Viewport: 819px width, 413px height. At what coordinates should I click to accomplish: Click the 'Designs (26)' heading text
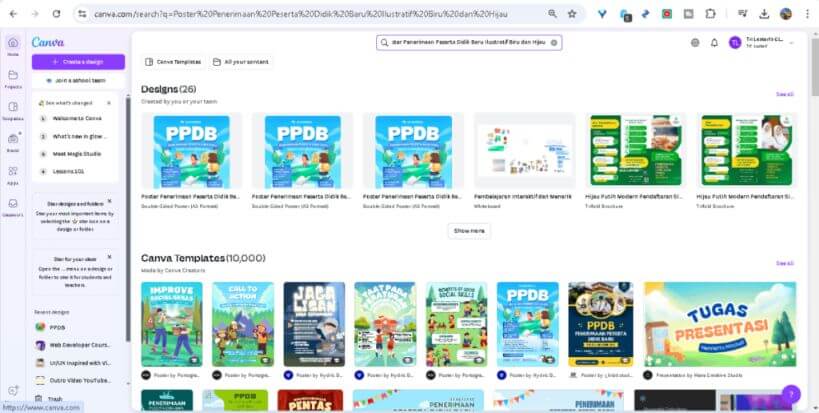[x=169, y=89]
